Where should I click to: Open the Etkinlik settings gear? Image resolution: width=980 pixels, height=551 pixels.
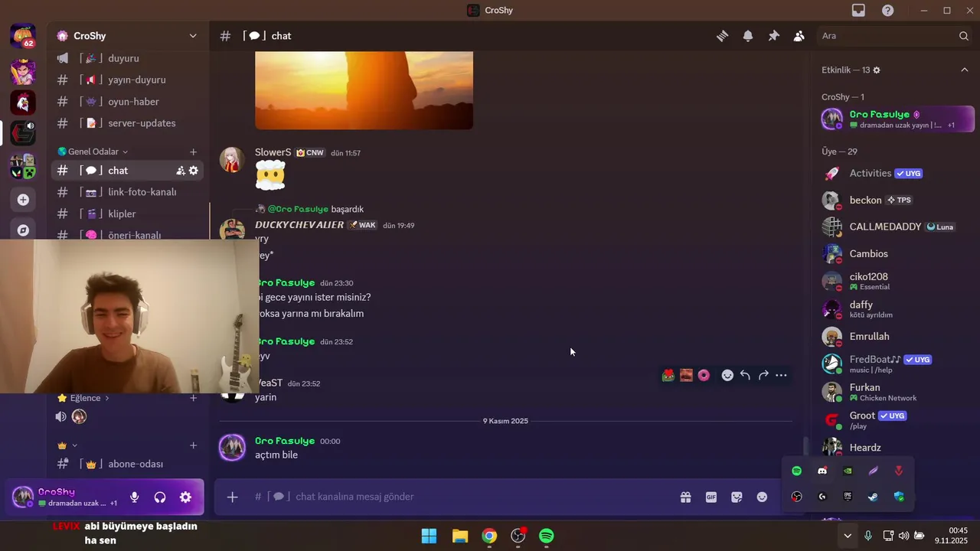point(877,70)
